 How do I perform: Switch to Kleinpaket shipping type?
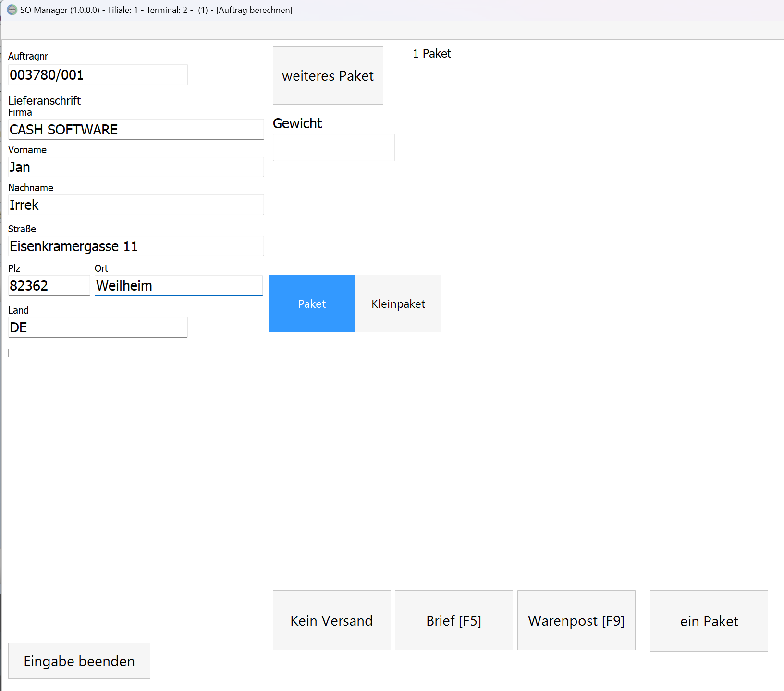[398, 303]
